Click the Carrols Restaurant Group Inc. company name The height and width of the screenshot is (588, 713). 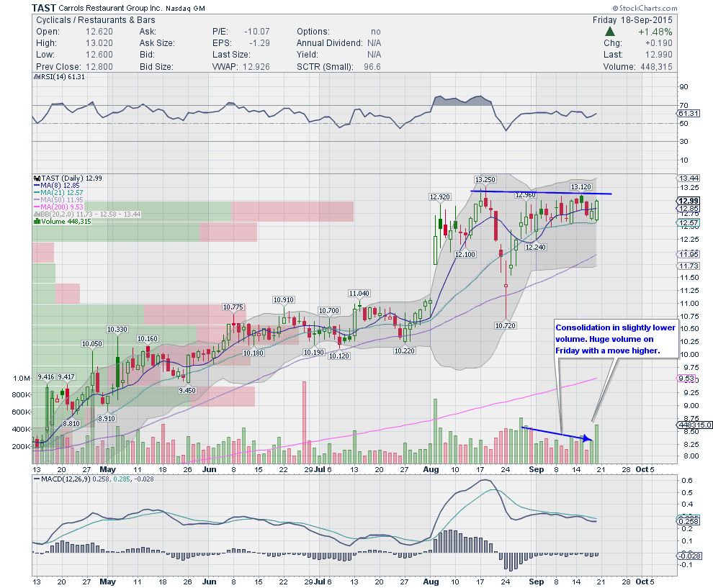pos(110,8)
